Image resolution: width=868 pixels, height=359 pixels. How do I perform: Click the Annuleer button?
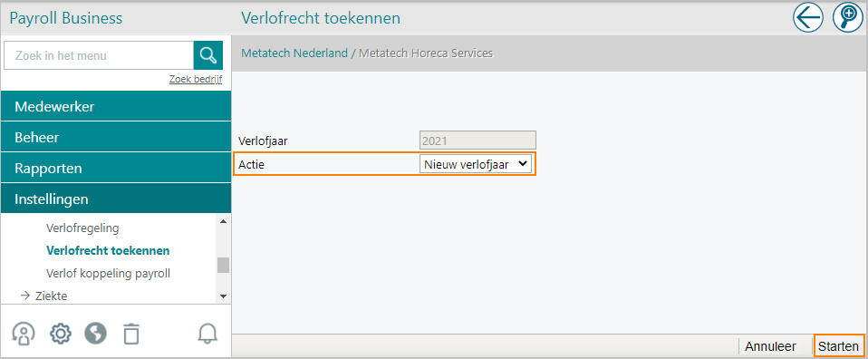click(x=770, y=346)
